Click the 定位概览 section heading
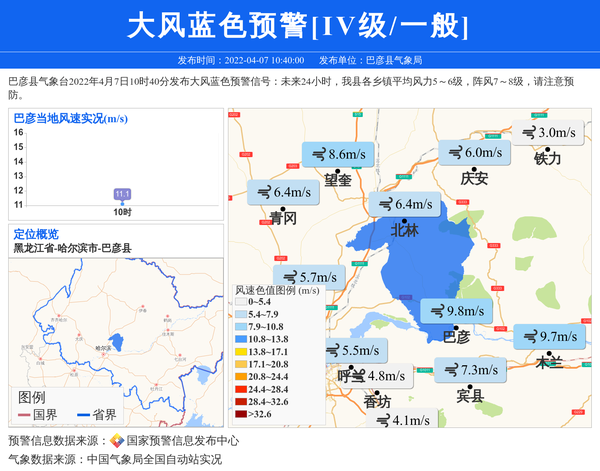The width and height of the screenshot is (600, 471). 36,233
